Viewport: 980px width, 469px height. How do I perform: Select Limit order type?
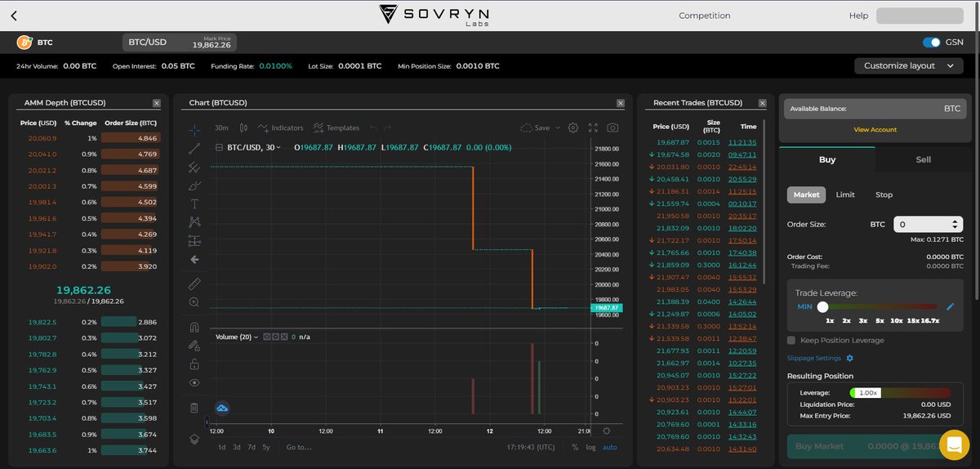coord(845,194)
